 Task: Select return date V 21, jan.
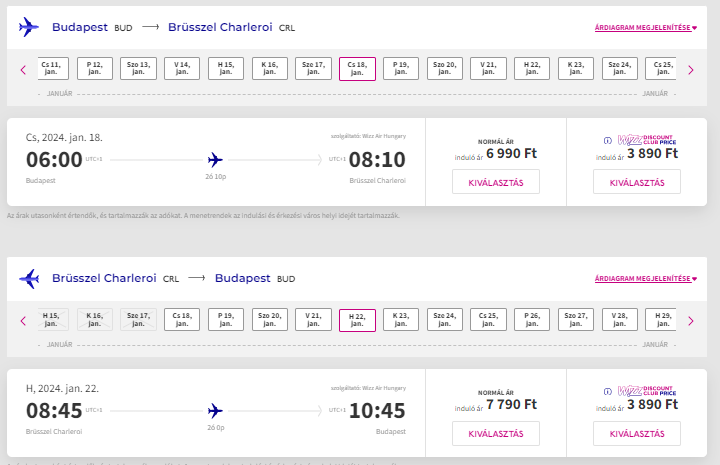(313, 319)
